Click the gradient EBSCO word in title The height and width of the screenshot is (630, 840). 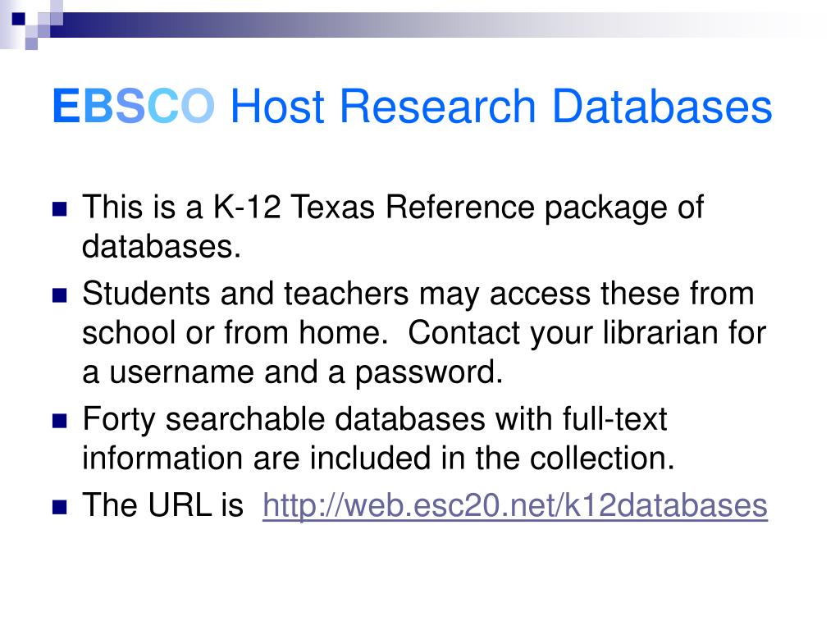[134, 106]
